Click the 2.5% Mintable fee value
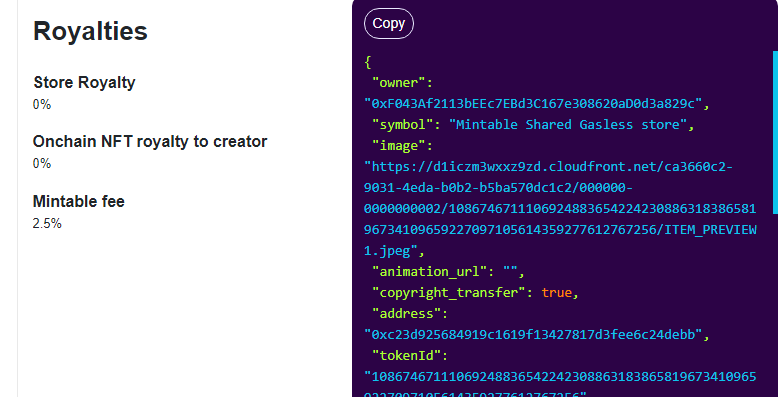Viewport: 781px width, 397px height. [x=47, y=224]
